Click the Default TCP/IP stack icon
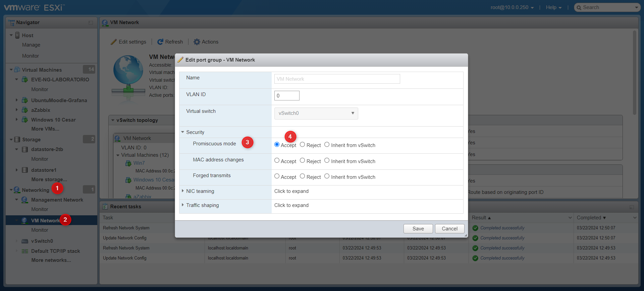The width and height of the screenshot is (644, 291). click(25, 251)
